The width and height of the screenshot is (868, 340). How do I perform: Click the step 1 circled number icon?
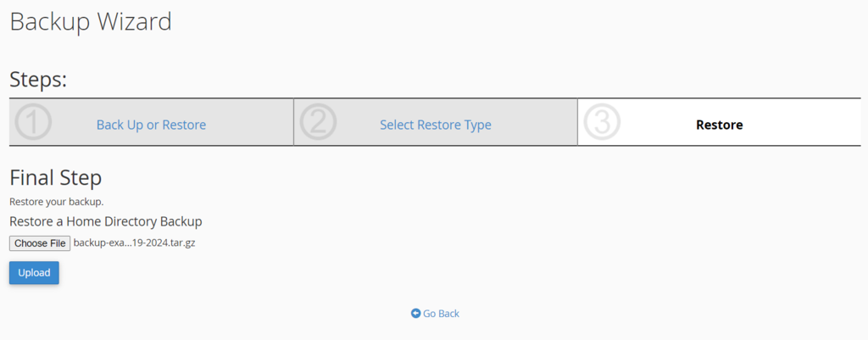tap(34, 123)
